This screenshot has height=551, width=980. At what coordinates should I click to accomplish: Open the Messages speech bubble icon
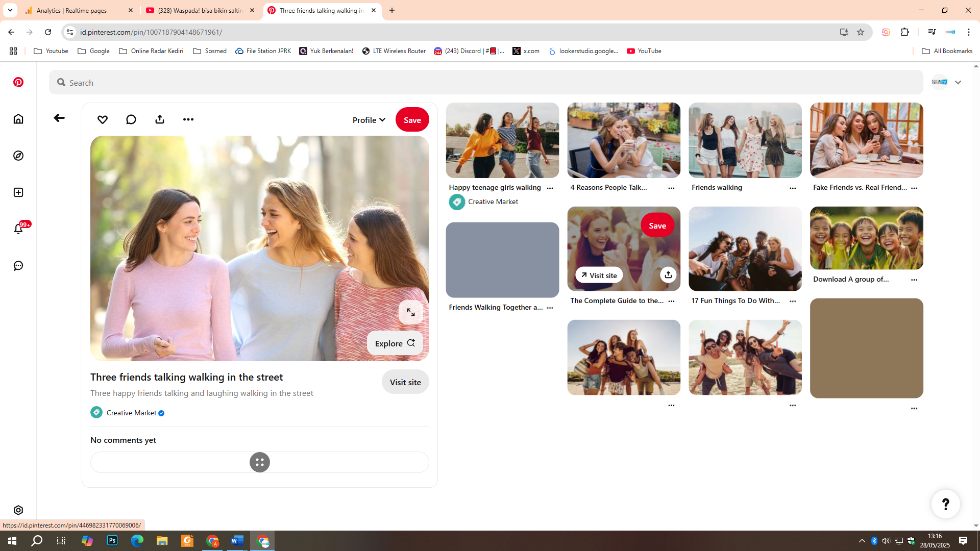(18, 266)
